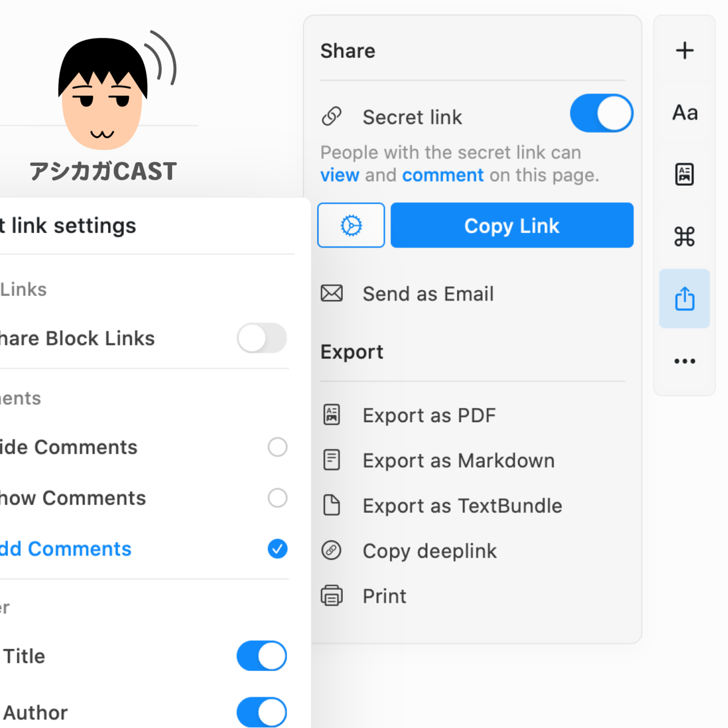Open secret link settings gear button
The image size is (728, 728).
pyautogui.click(x=351, y=225)
